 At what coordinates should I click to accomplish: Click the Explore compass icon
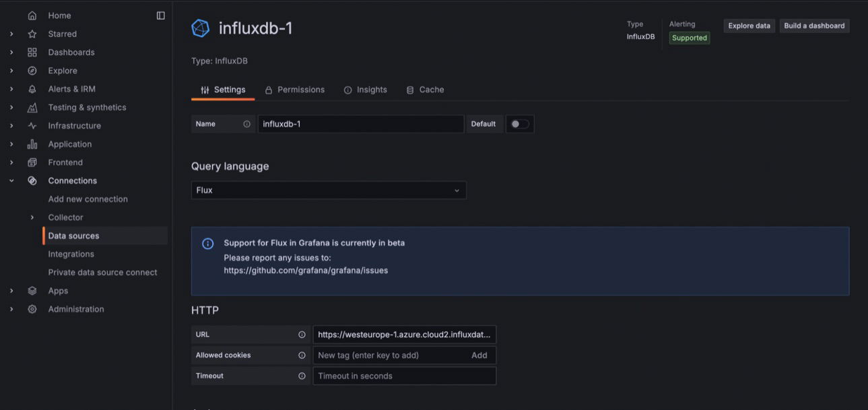(x=32, y=71)
